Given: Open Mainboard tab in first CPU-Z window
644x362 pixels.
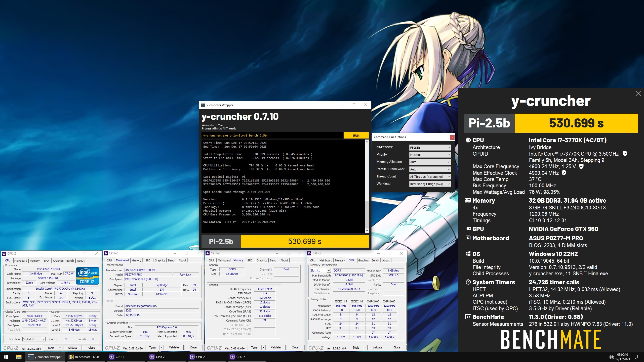Looking at the screenshot, I should pyautogui.click(x=21, y=261).
